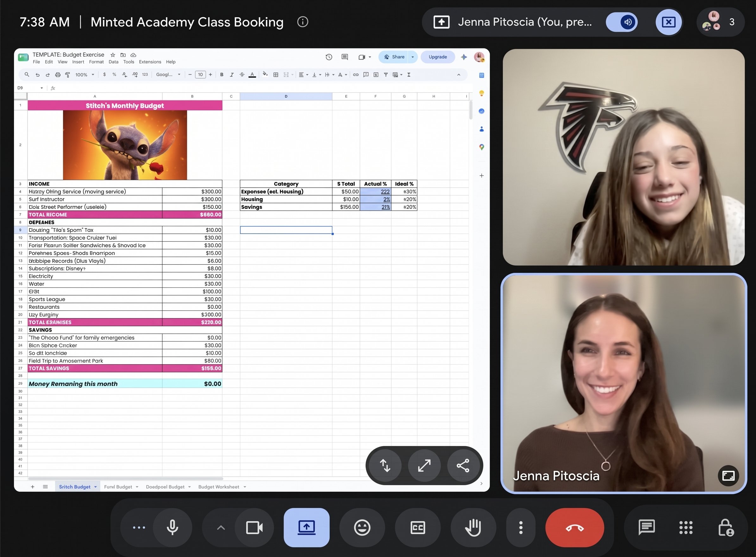The height and width of the screenshot is (557, 756).
Task: Toggle bold formatting in Sheets toolbar
Action: [222, 74]
